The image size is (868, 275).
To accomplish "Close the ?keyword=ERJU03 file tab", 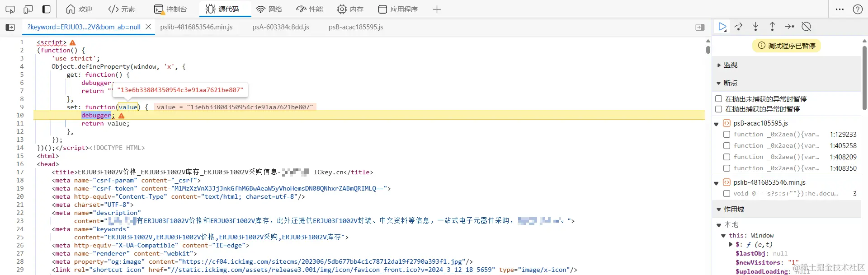I will (148, 27).
